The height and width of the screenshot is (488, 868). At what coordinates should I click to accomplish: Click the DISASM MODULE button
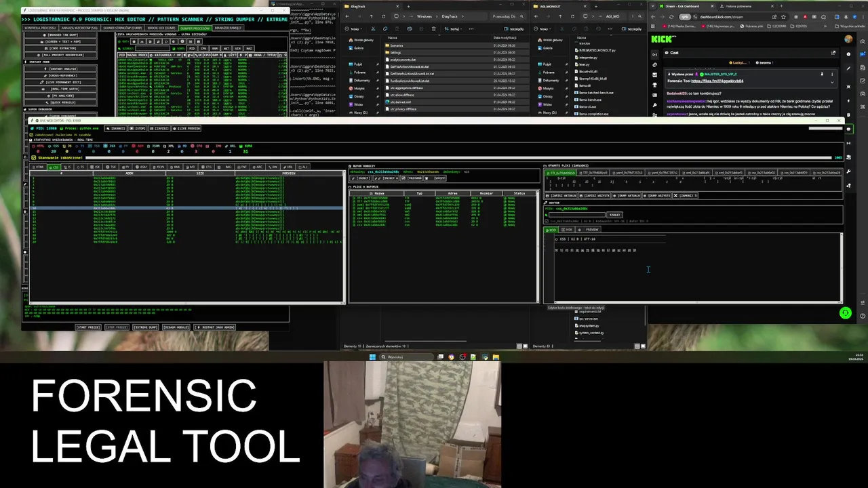(176, 327)
